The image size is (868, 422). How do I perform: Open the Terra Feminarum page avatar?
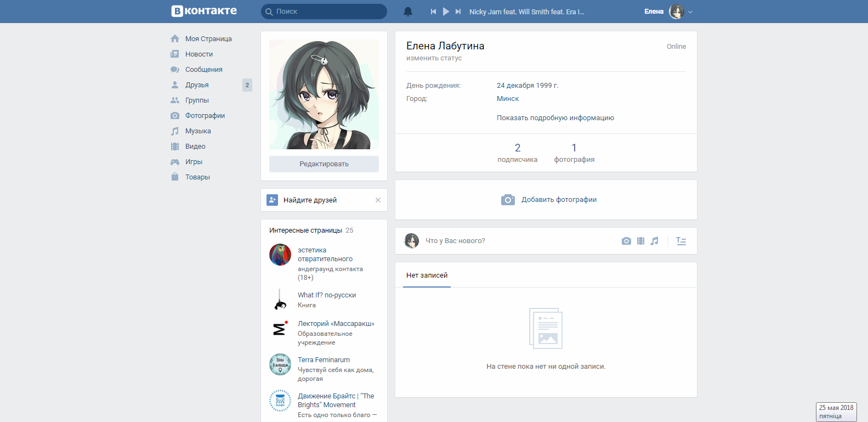[x=280, y=364]
